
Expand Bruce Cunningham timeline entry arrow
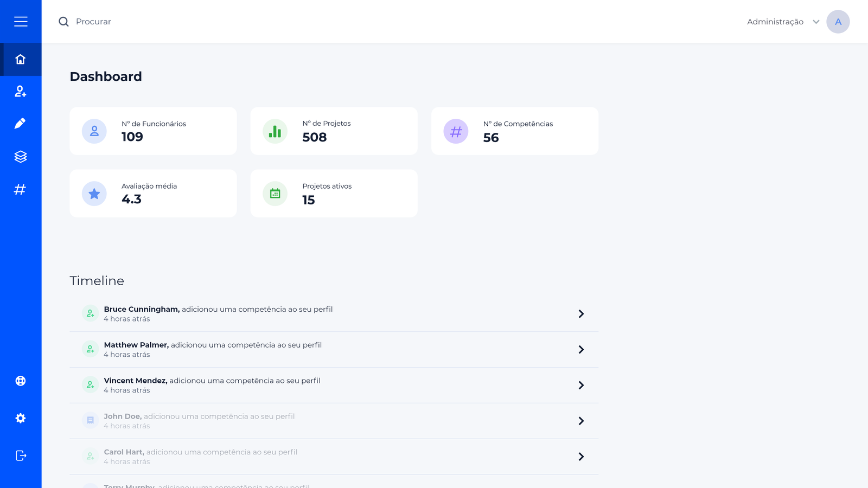581,314
